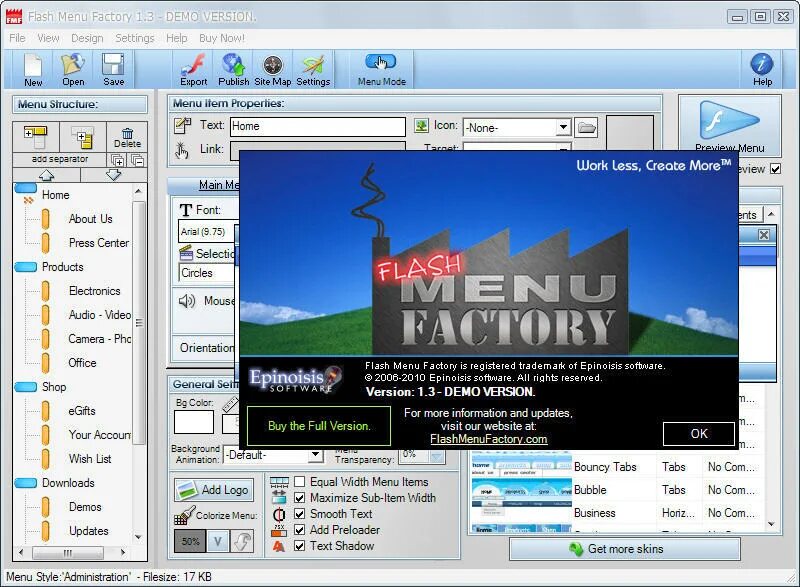Select Electronics in menu tree

coord(94,291)
